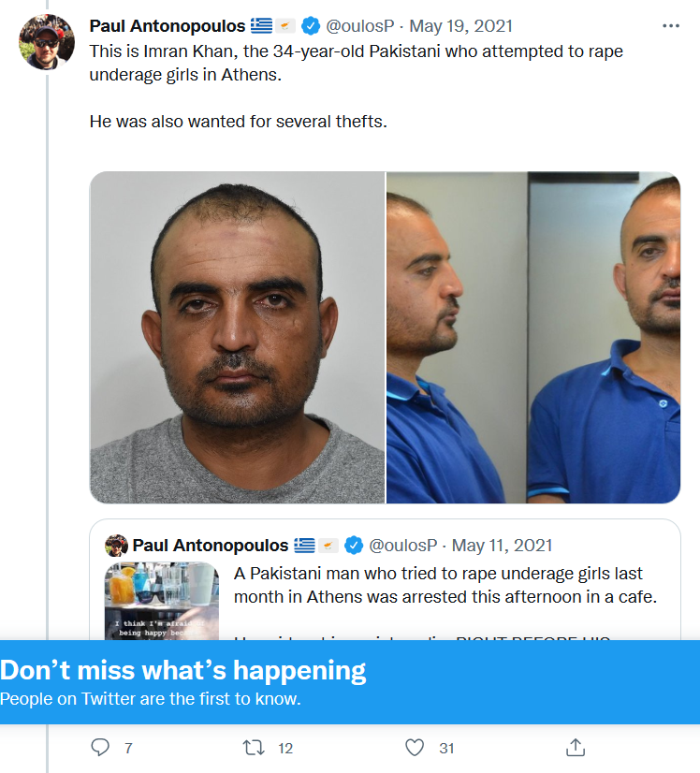Retweet using the retweet arrows icon
The image size is (700, 773).
254,748
